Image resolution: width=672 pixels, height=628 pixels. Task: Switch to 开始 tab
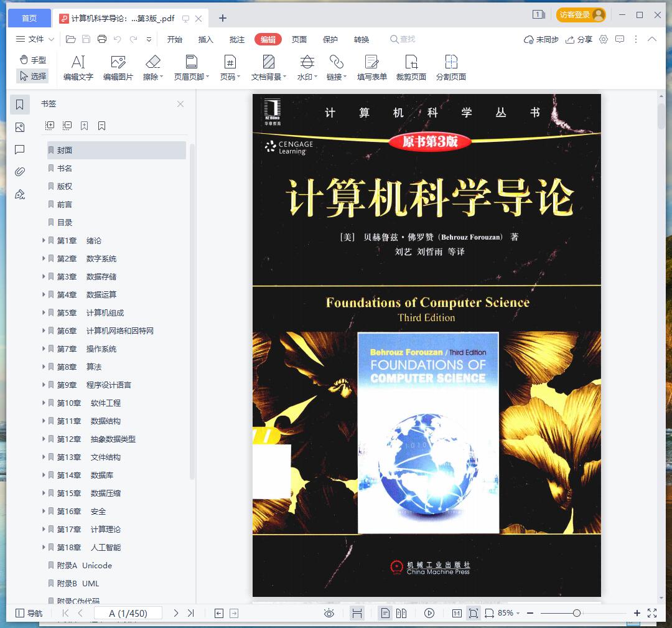click(x=174, y=39)
